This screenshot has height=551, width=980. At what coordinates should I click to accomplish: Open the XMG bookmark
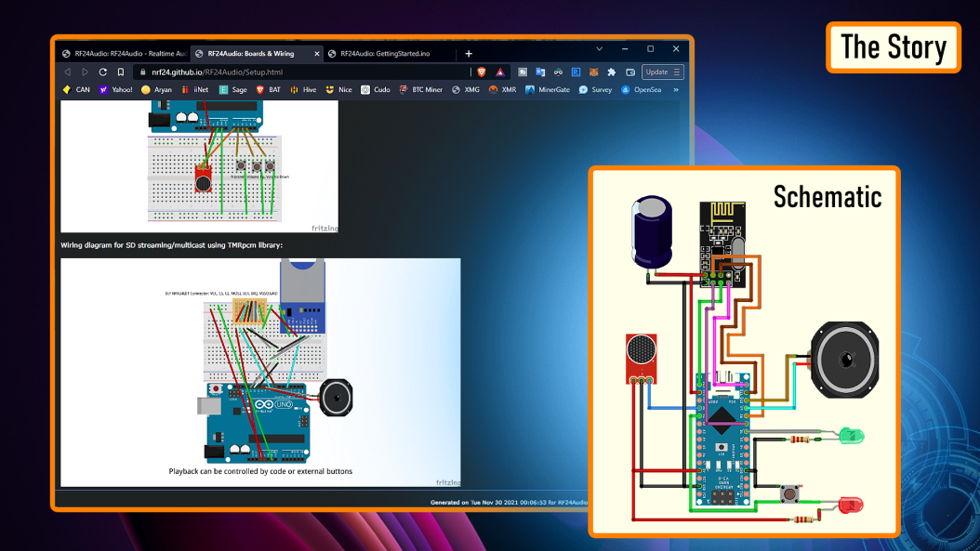(x=466, y=90)
